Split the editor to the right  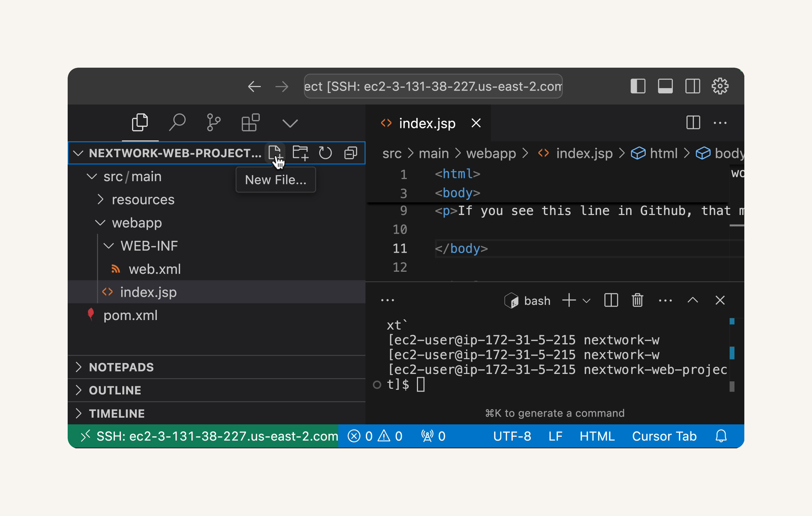[693, 123]
